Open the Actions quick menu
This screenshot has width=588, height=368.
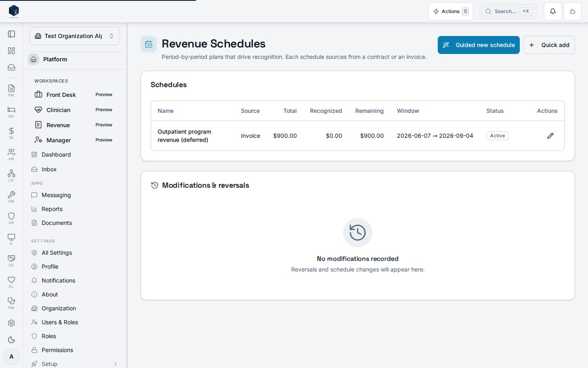click(x=451, y=11)
